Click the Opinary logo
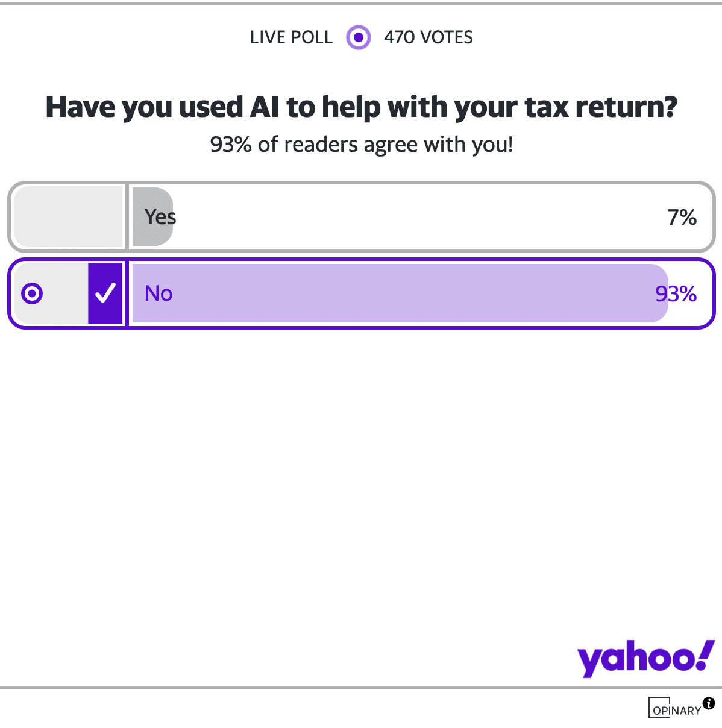Image resolution: width=722 pixels, height=728 pixels. coord(676,709)
